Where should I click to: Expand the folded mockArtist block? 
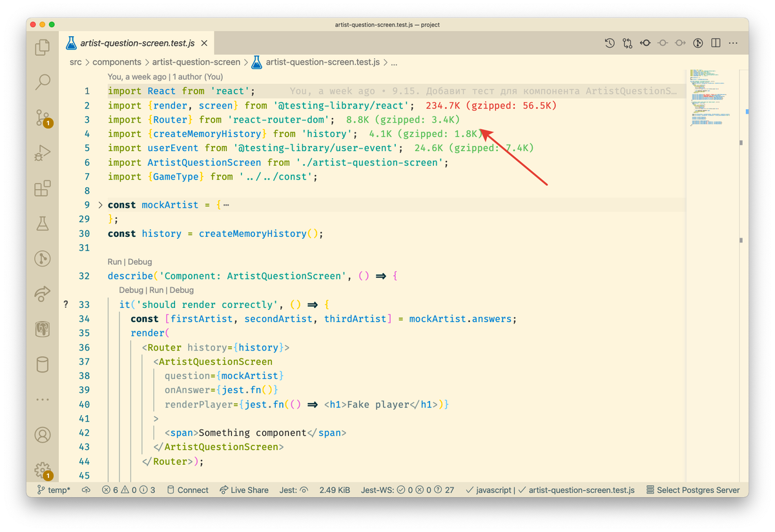tap(100, 205)
